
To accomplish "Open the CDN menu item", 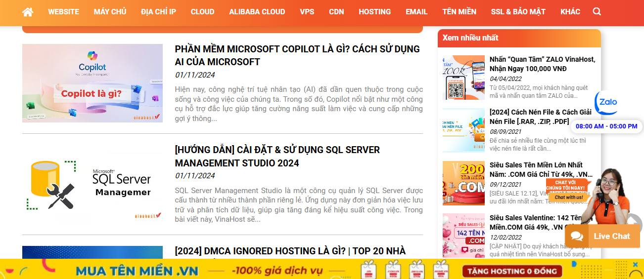I will pos(336,12).
